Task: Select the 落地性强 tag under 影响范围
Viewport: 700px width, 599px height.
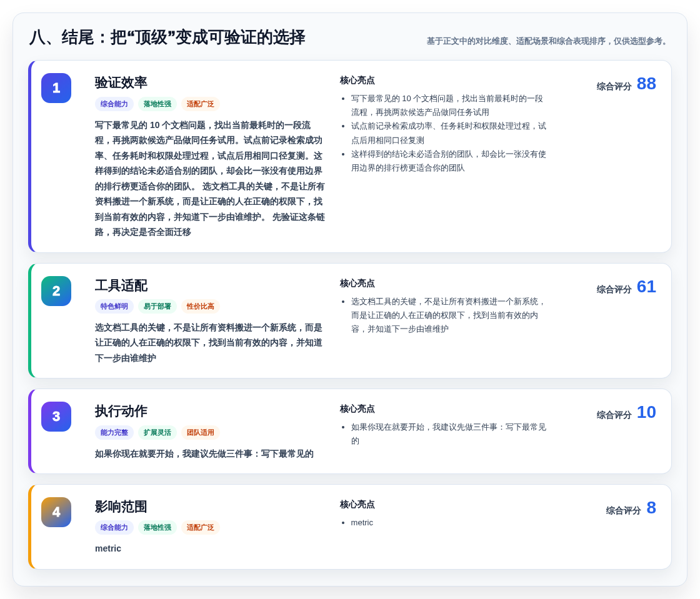Action: pyautogui.click(x=157, y=528)
